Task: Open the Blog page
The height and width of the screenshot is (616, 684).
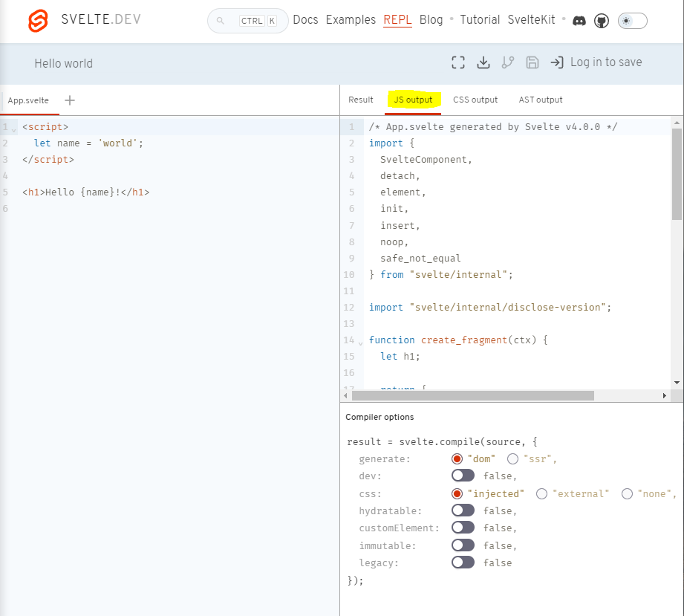Action: point(431,20)
